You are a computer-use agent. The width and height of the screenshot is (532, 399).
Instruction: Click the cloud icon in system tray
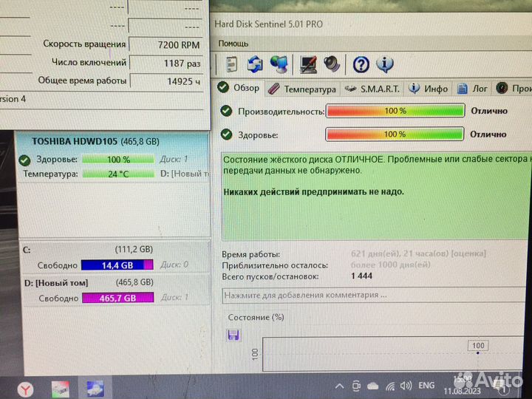coord(372,386)
